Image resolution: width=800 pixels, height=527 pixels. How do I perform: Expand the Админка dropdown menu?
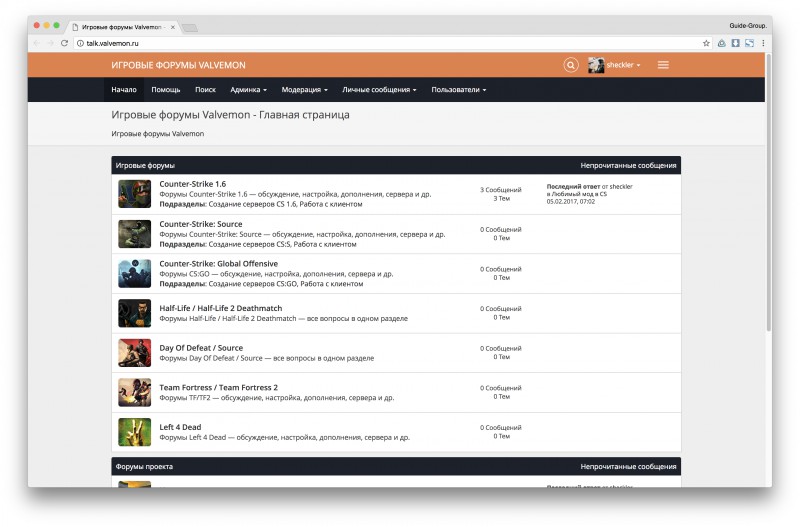coord(248,90)
